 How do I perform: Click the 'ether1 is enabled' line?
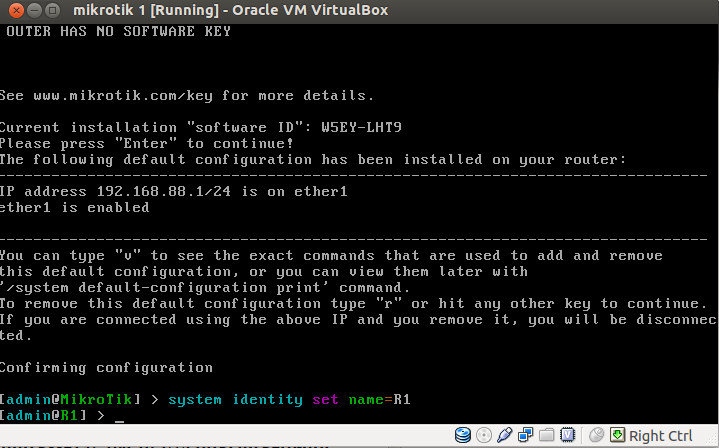pyautogui.click(x=74, y=207)
